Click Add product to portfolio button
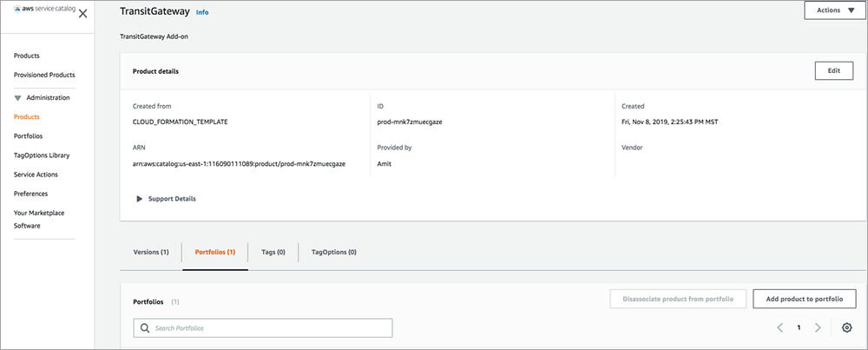The width and height of the screenshot is (868, 350). click(805, 299)
